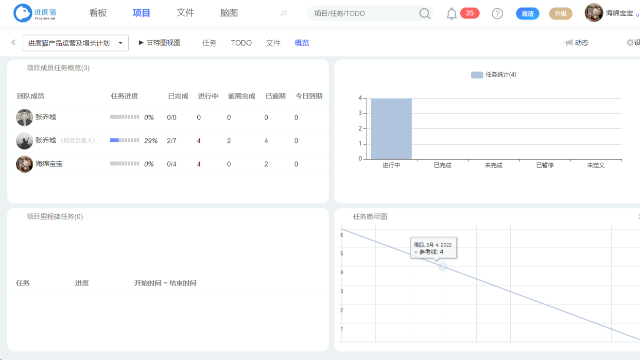
Task: Click the 已完成 axis label in bar chart
Action: point(442,165)
